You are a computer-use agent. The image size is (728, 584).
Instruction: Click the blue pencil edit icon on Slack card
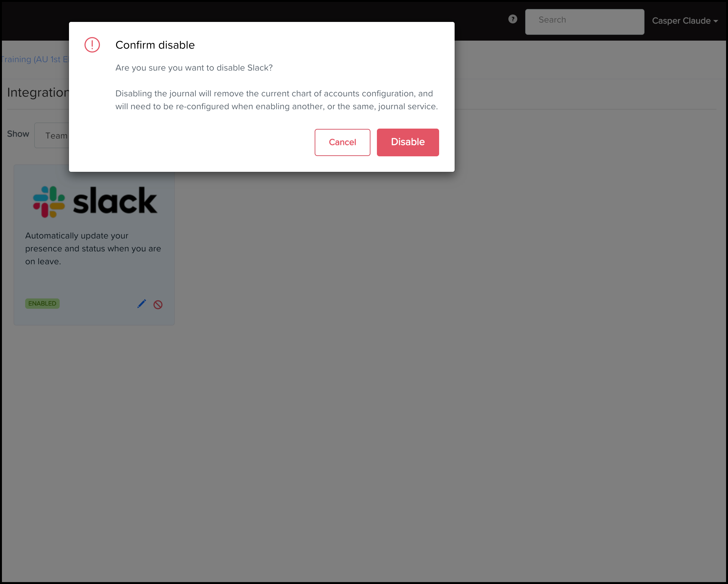click(142, 304)
